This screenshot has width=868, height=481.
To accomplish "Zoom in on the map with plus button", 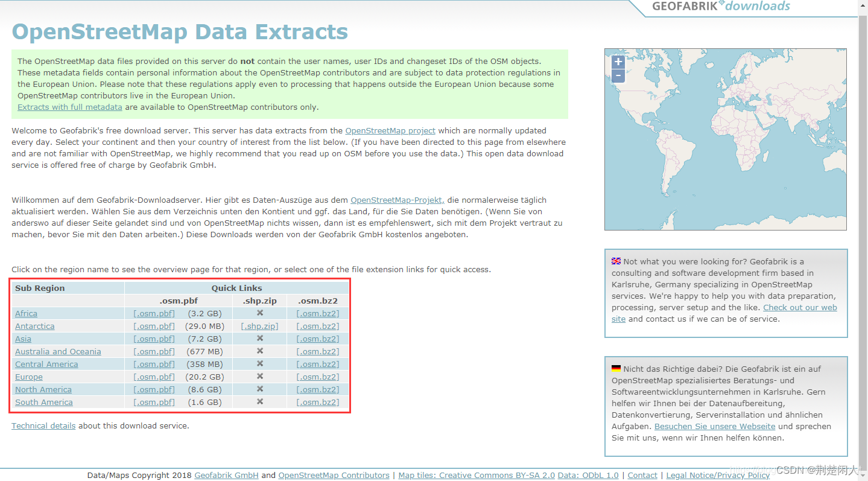I will (618, 62).
